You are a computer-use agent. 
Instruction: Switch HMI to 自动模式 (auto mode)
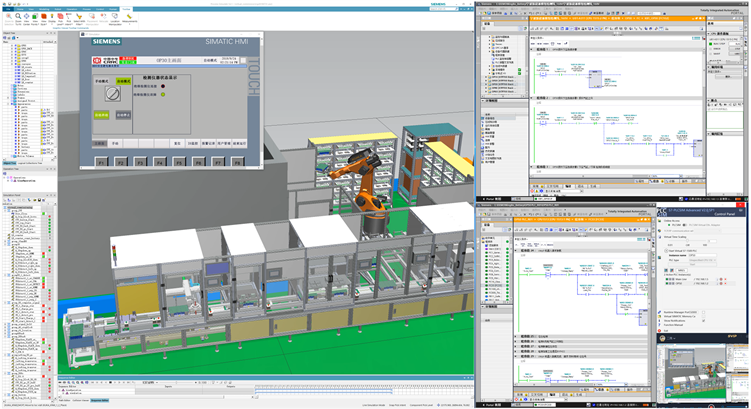pyautogui.click(x=124, y=80)
